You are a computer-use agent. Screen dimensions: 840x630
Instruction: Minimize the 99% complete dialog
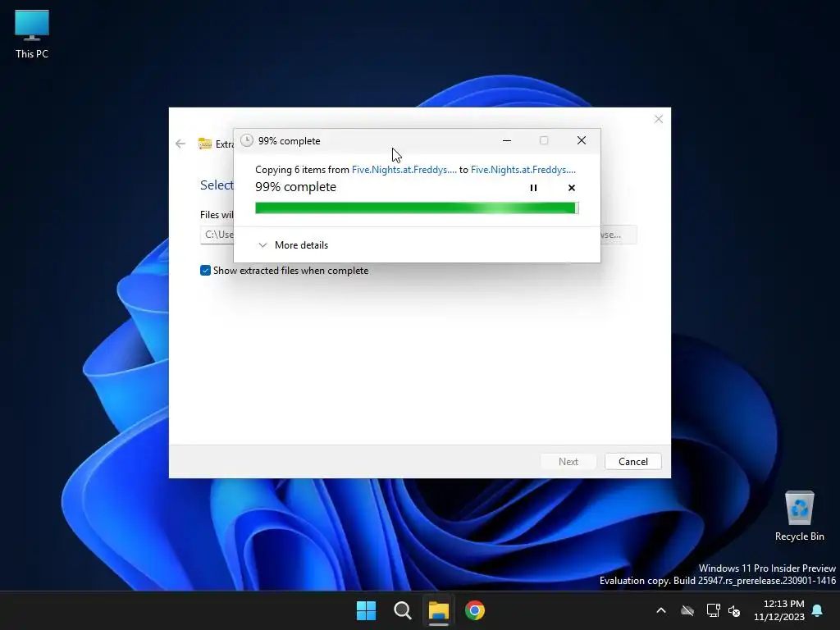click(507, 140)
